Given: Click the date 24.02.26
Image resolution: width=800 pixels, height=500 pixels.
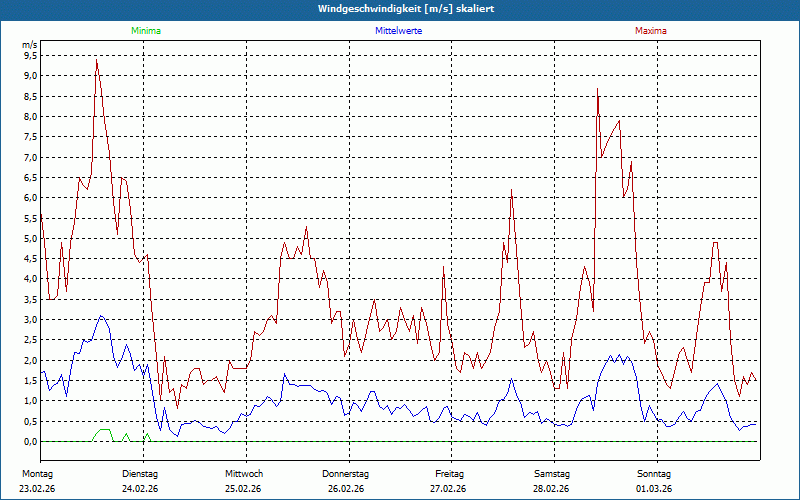Looking at the screenshot, I should click(x=140, y=489).
